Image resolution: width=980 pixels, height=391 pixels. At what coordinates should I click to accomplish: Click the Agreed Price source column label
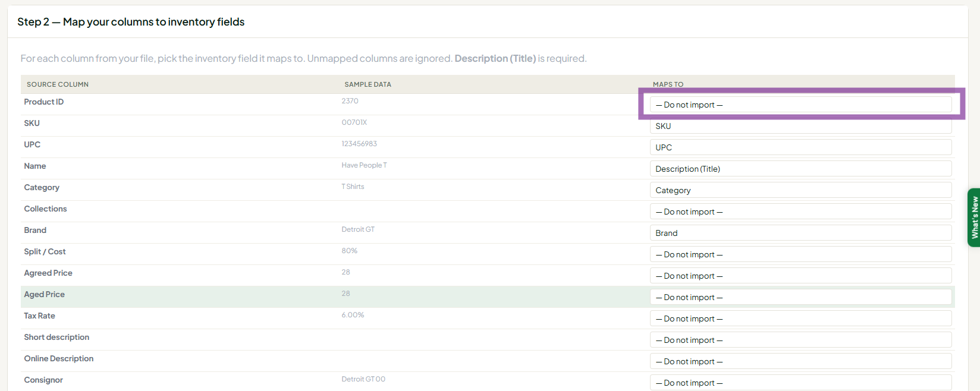point(48,273)
